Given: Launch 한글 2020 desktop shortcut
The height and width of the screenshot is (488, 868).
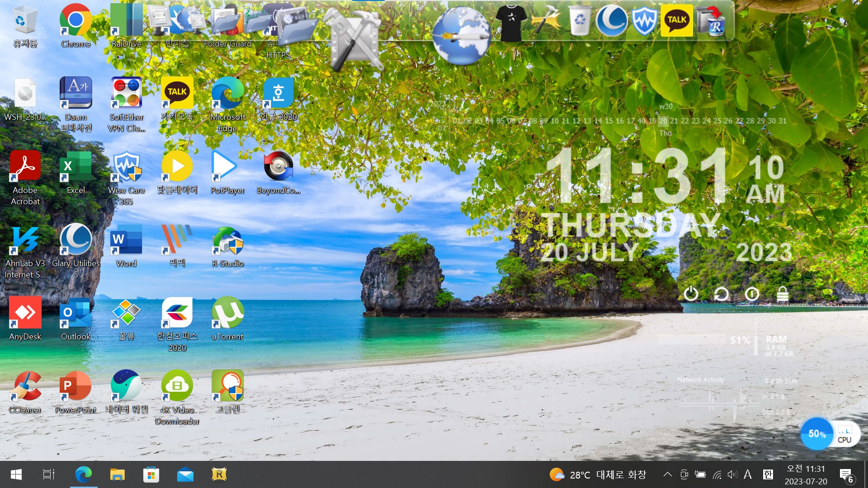Looking at the screenshot, I should pos(278,99).
